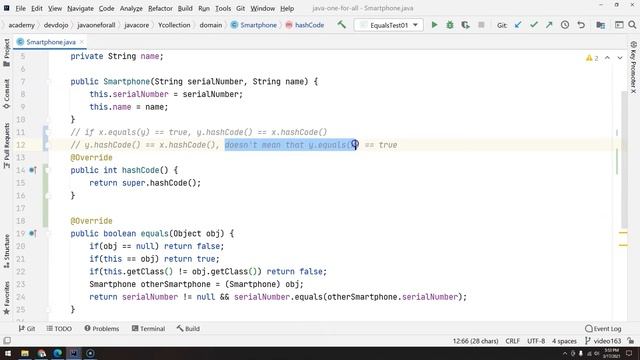Viewport: 640px width, 360px height.
Task: Click yellow warning stripe mark on scrollbar
Action: pos(623,233)
